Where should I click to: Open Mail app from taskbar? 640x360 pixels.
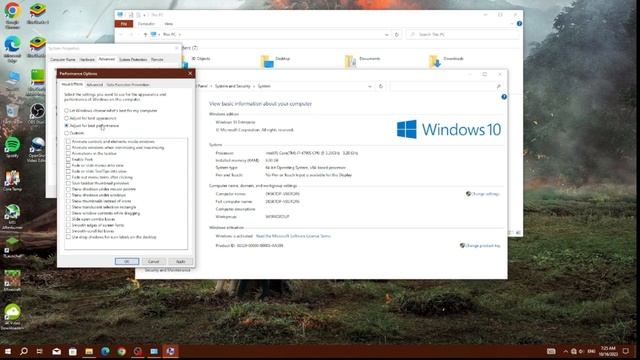pos(56,351)
